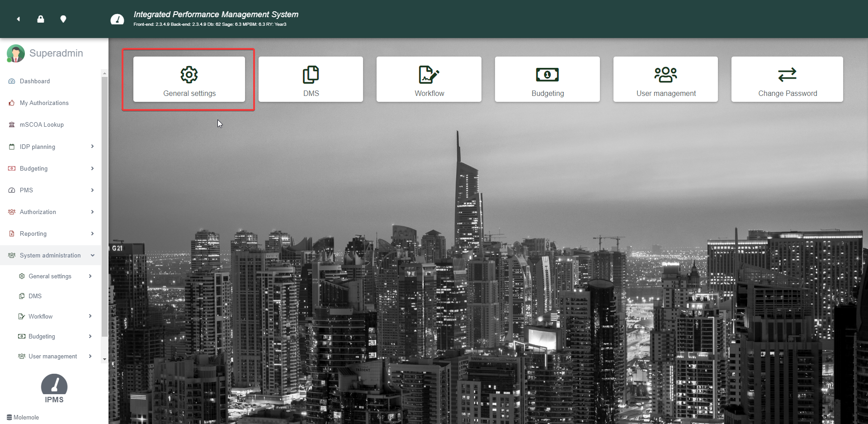
Task: Click the banknote icon on Budgeting card
Action: [x=547, y=75]
